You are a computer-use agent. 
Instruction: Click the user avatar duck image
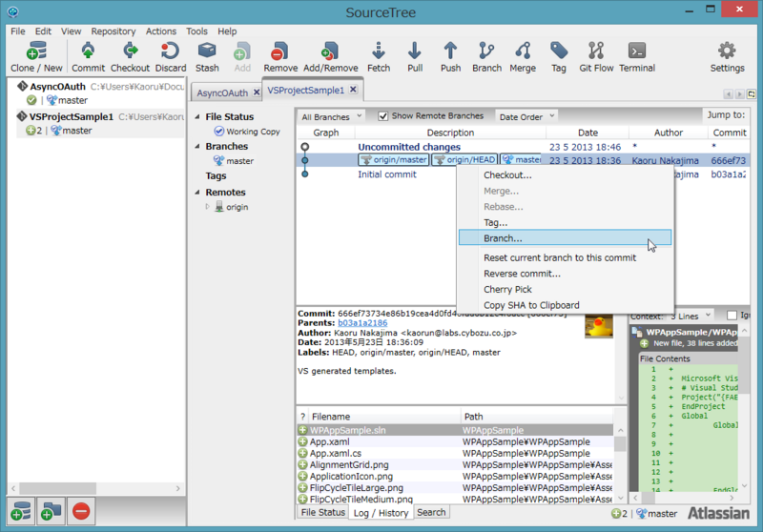tap(599, 327)
